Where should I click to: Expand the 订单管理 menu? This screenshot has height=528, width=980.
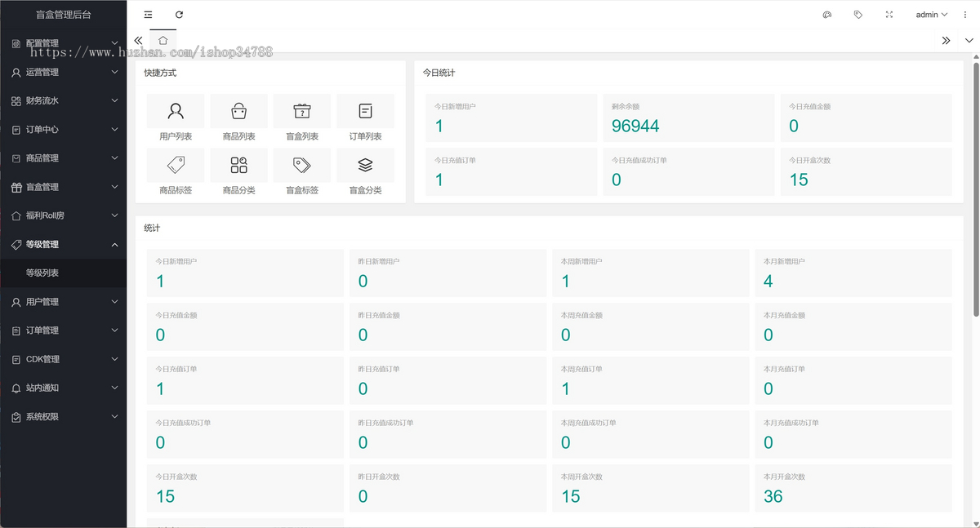click(64, 331)
